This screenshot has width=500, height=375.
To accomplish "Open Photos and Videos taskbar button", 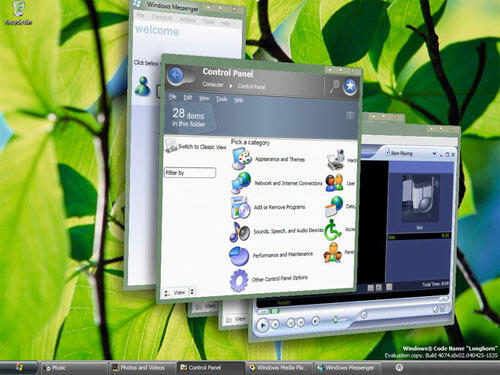I will 142,368.
